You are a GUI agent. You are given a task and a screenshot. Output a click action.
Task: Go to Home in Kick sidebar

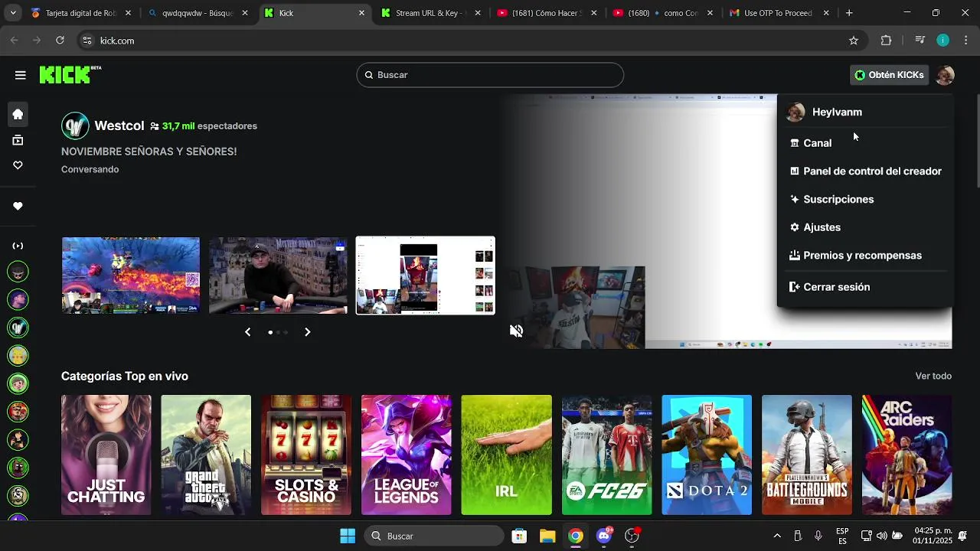coord(18,115)
